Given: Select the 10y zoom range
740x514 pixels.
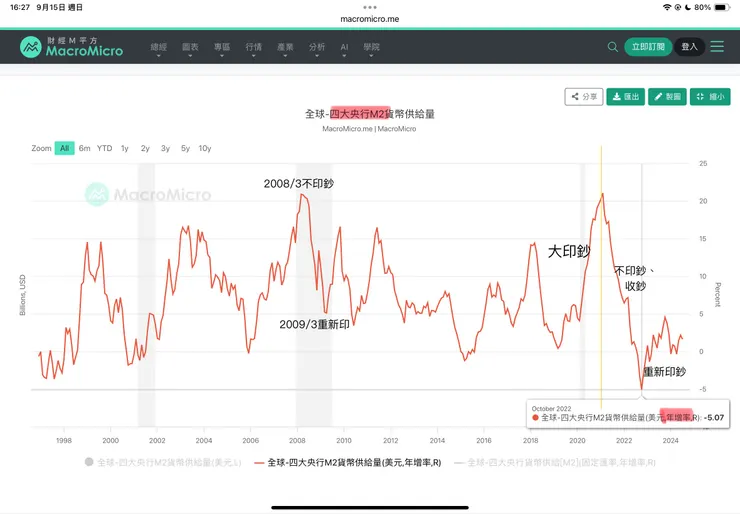Looking at the screenshot, I should point(205,148).
